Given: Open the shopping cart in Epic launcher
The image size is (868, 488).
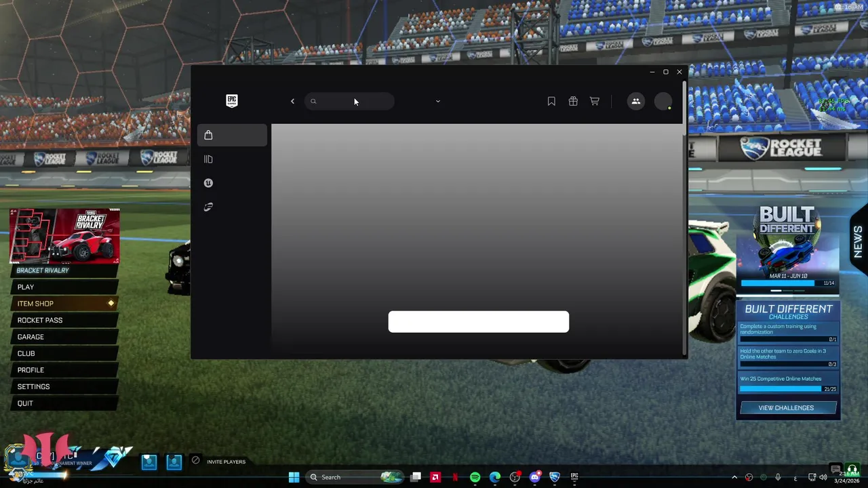Looking at the screenshot, I should (595, 101).
